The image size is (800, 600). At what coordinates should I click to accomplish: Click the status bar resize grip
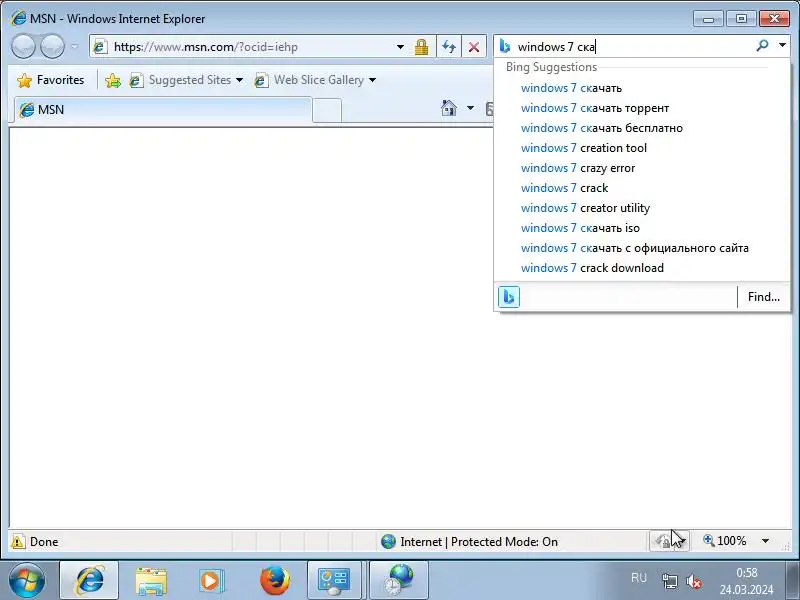point(786,546)
